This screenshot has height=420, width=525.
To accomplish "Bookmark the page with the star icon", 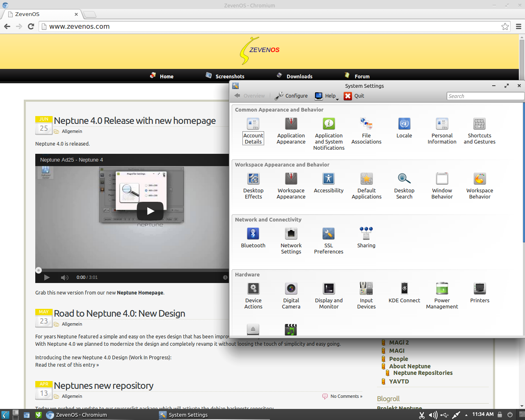I will (505, 26).
